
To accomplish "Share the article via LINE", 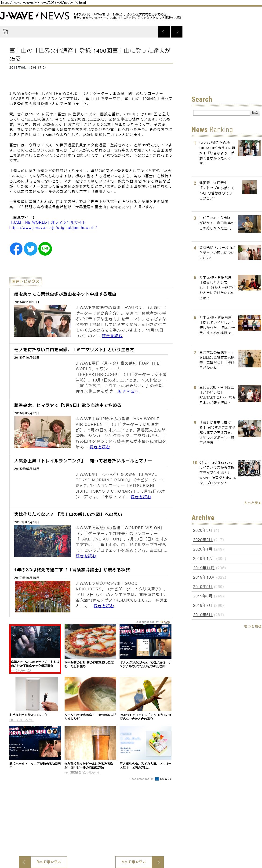I will pos(45,249).
